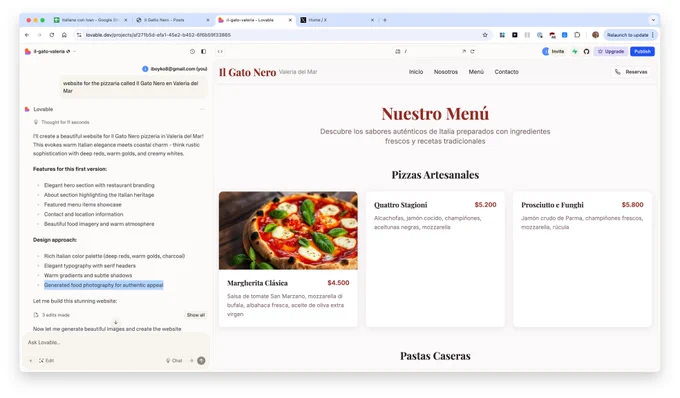This screenshot has height=398, width=680.
Task: Open a new browser tab with plus
Action: 385,20
